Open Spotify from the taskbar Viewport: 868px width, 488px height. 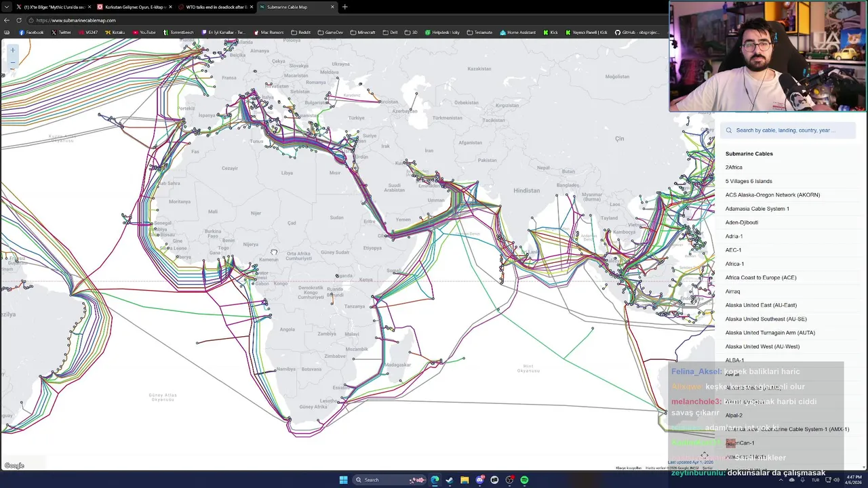tap(524, 480)
